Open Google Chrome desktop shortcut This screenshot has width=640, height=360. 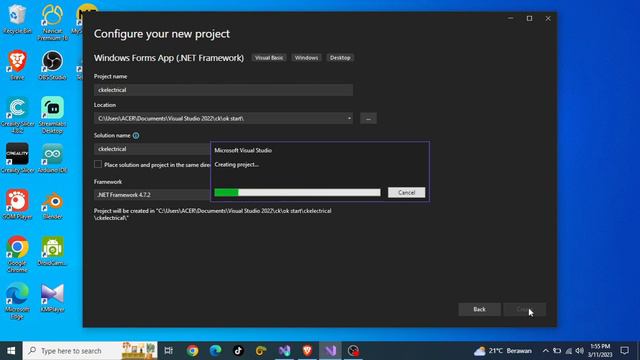pyautogui.click(x=17, y=254)
